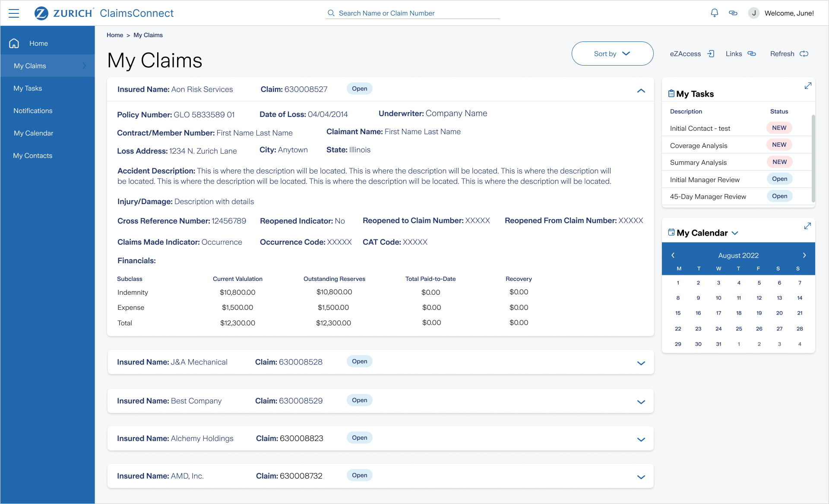The image size is (829, 504).
Task: Expand the My Calendar panel
Action: (807, 226)
